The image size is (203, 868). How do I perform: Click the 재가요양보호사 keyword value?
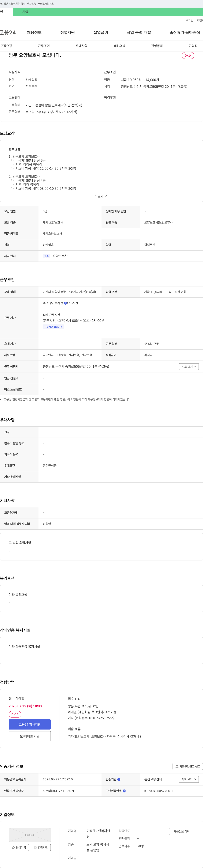point(52,233)
